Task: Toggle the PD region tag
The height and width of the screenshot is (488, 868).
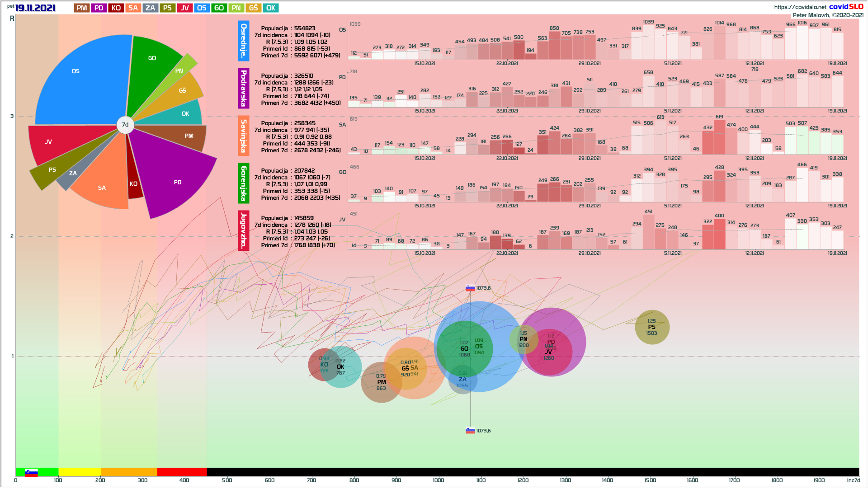Action: tap(99, 8)
